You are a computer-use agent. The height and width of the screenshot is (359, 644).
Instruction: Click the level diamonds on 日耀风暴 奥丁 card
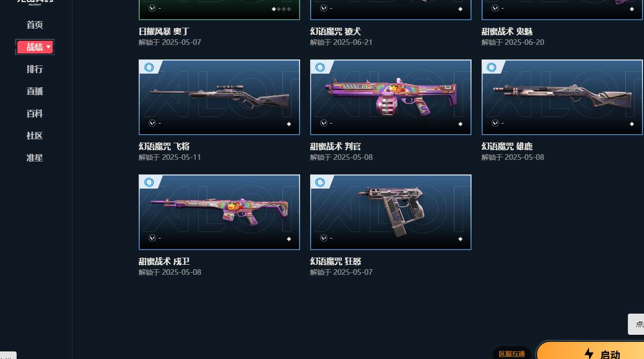click(x=281, y=9)
